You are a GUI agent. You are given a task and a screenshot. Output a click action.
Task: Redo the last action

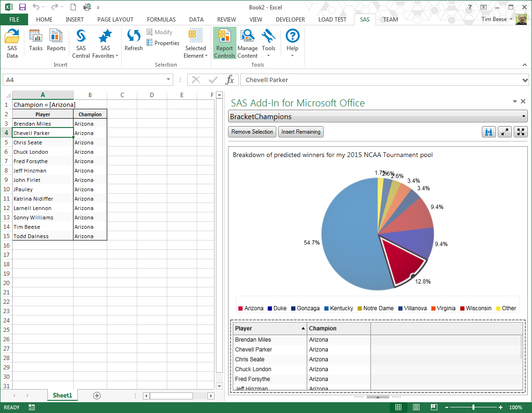coord(54,7)
